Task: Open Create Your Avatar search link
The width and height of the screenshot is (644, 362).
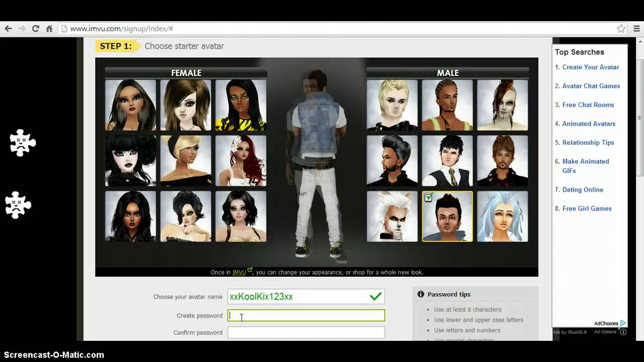Action: click(x=591, y=67)
